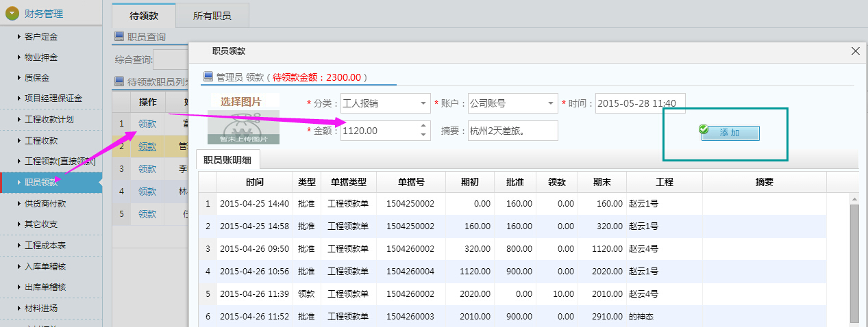868x327 pixels.
Task: Open 供货商付款 in the sidebar
Action: pyautogui.click(x=45, y=204)
